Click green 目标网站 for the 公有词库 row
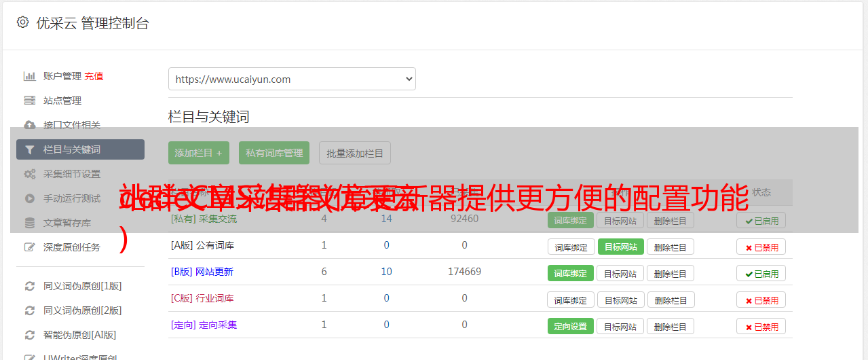The width and height of the screenshot is (868, 360). (x=621, y=247)
